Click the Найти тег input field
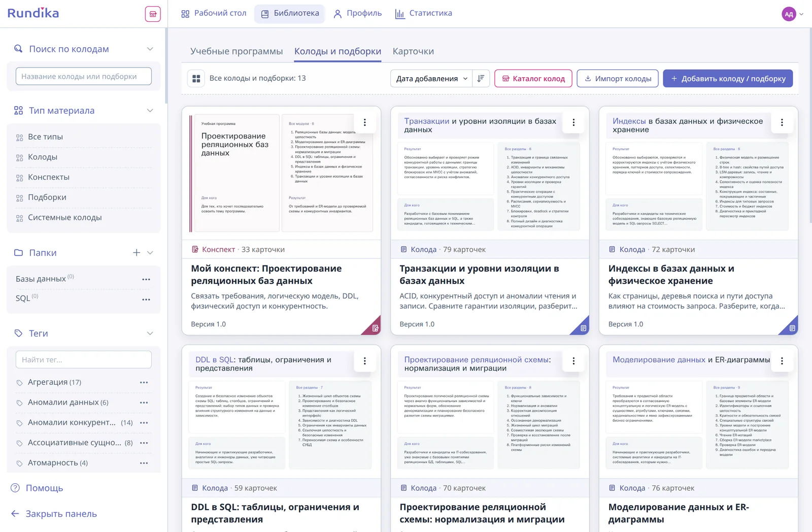The image size is (812, 532). pos(84,359)
